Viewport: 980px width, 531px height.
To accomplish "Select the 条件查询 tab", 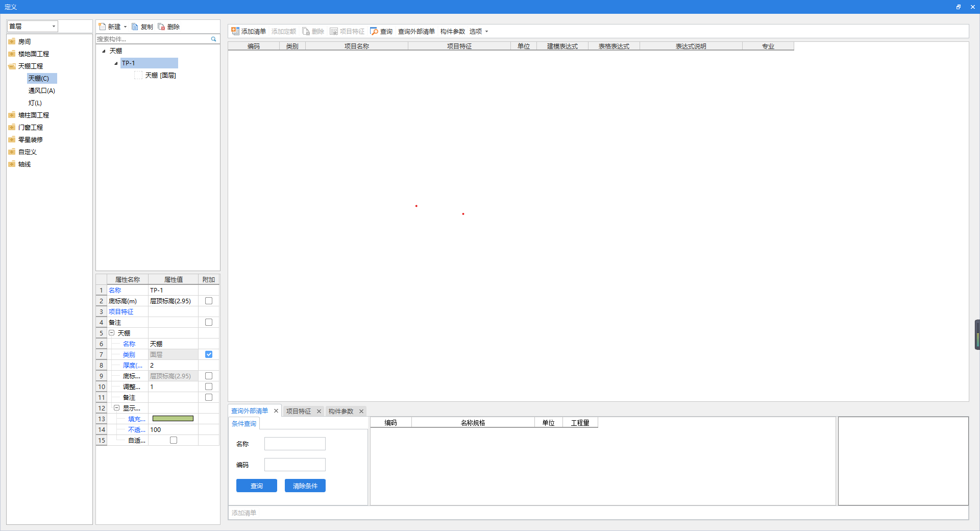I will 244,424.
